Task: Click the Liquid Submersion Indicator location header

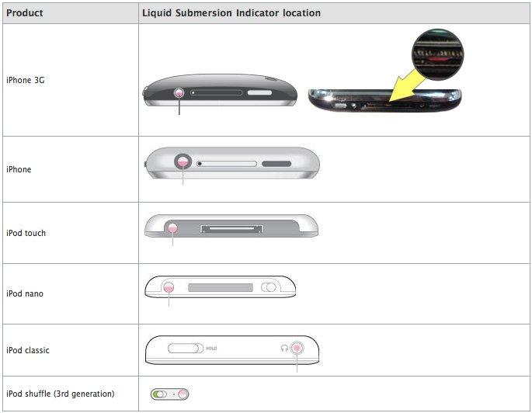Action: pos(231,13)
